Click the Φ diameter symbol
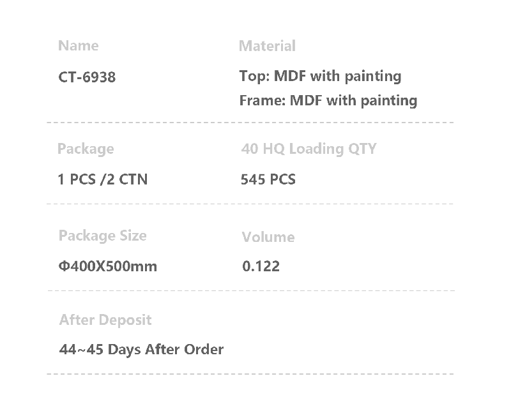This screenshot has height=420, width=511. tap(63, 266)
